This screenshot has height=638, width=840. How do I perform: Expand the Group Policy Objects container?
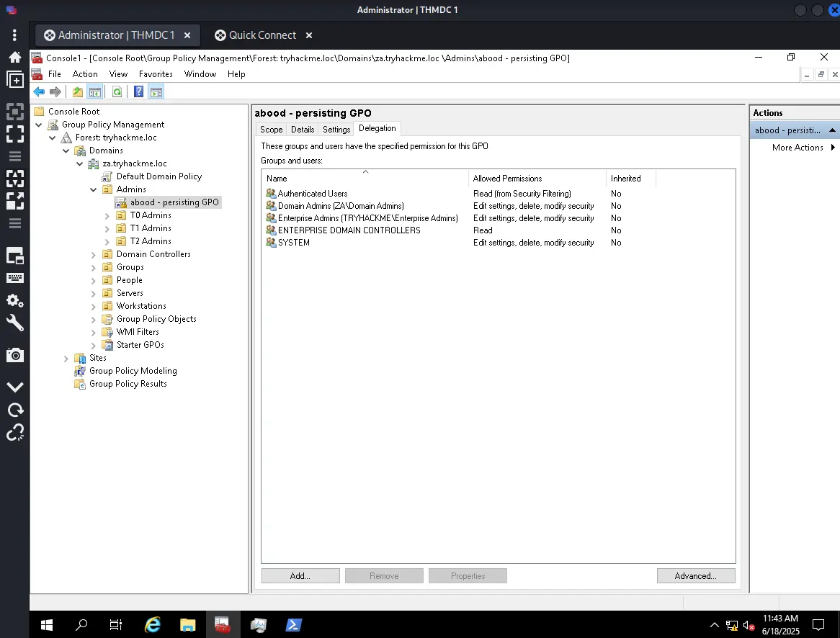point(93,319)
